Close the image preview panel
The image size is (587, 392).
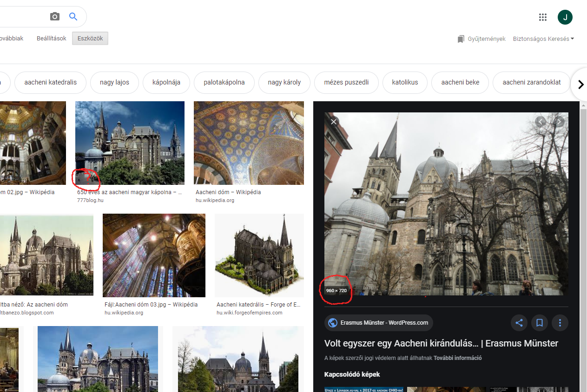tap(333, 122)
